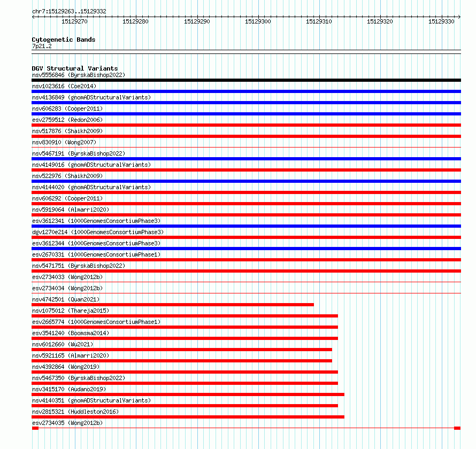
Task: Click the nsv1075012 (Thareja2015) label
Action: [71, 311]
